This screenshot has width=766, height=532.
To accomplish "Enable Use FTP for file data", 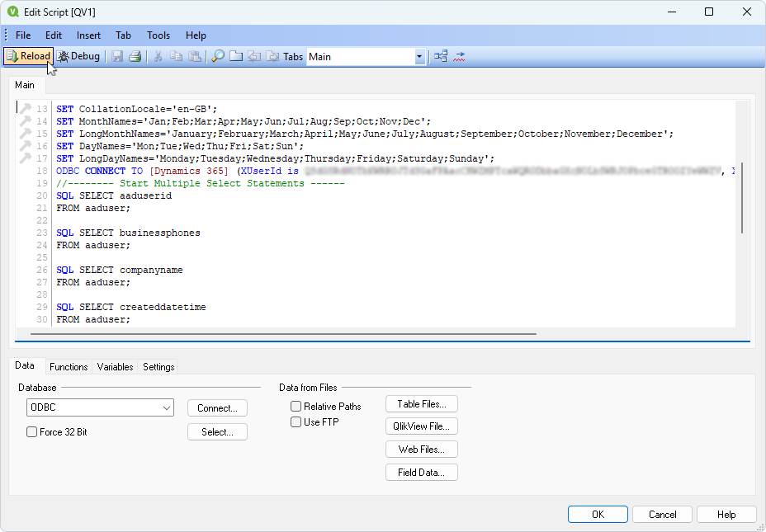I will (296, 421).
